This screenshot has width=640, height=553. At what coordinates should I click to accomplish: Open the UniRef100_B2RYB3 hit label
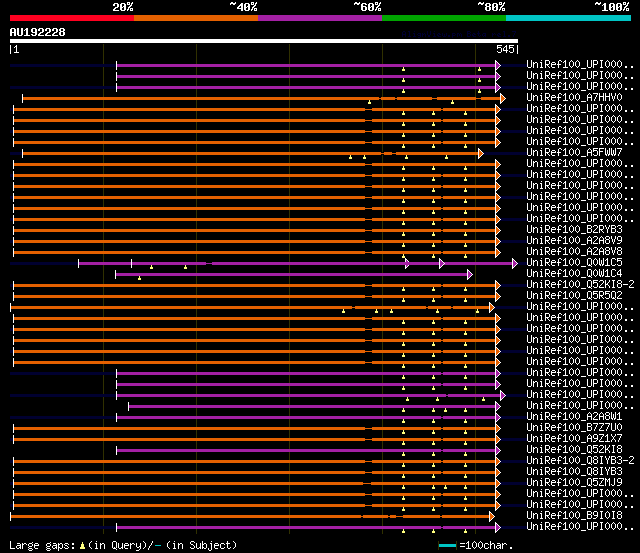click(x=574, y=229)
